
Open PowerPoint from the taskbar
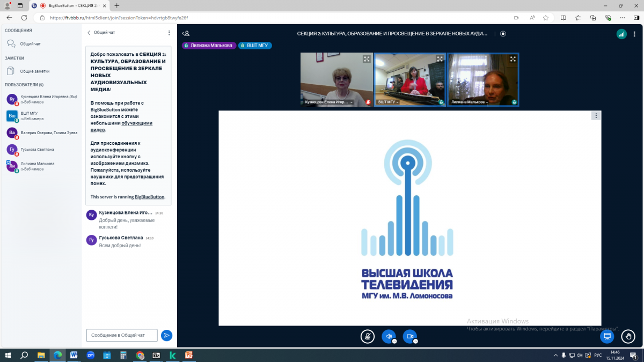point(189,355)
